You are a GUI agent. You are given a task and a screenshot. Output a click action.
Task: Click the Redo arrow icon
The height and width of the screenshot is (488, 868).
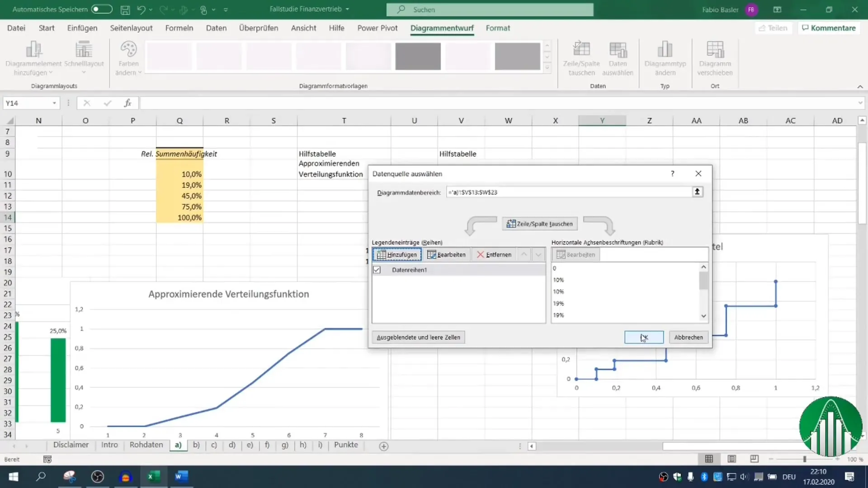click(x=163, y=9)
